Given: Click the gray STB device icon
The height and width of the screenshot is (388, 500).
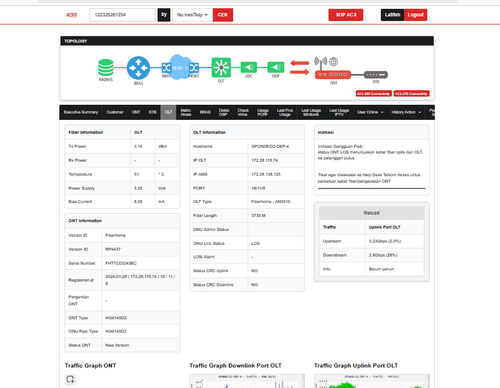Looking at the screenshot, I should point(376,75).
